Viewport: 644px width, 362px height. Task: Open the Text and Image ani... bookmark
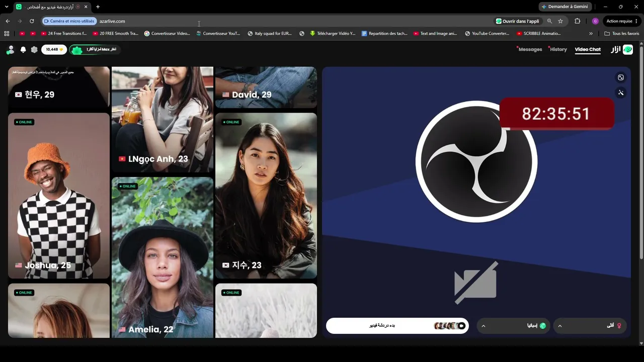[435, 34]
